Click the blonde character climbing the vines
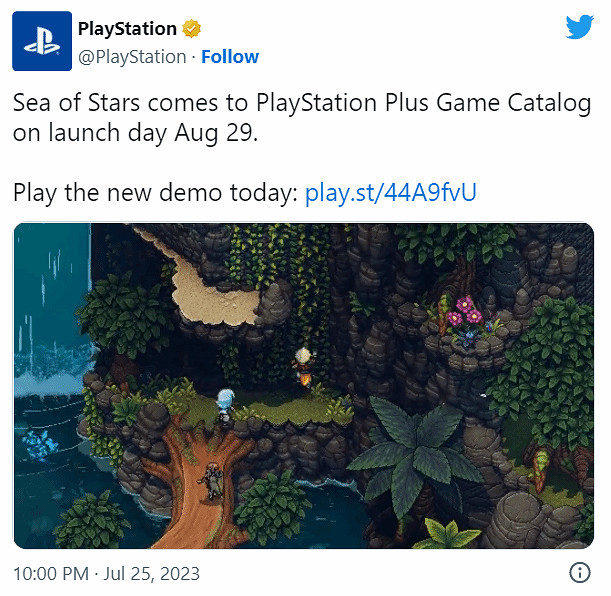The height and width of the screenshot is (596, 611). coord(304,366)
